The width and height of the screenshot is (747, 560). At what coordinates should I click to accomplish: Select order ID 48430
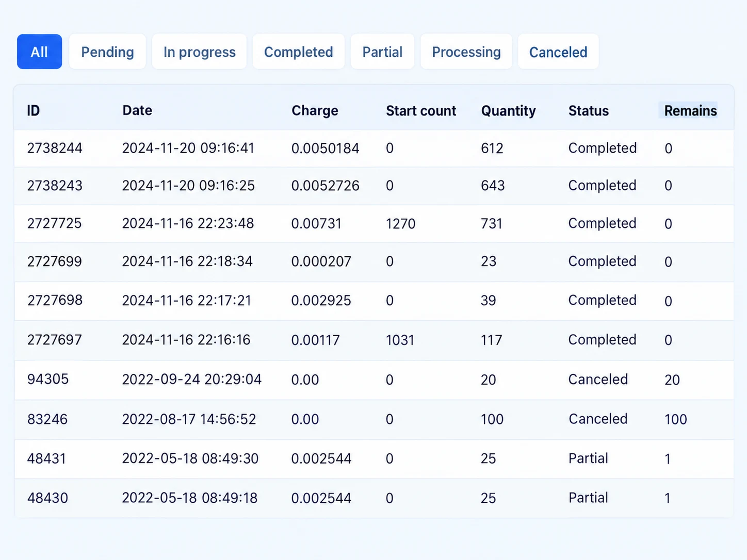click(x=47, y=498)
